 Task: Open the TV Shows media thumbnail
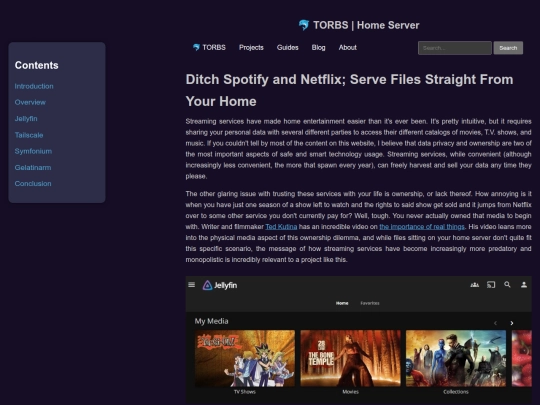coord(245,358)
